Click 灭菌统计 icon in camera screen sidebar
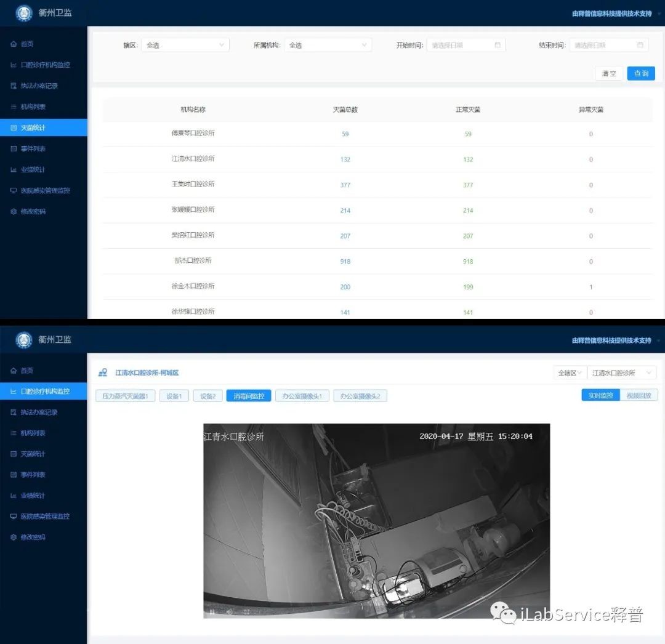The height and width of the screenshot is (644, 665). coord(14,454)
